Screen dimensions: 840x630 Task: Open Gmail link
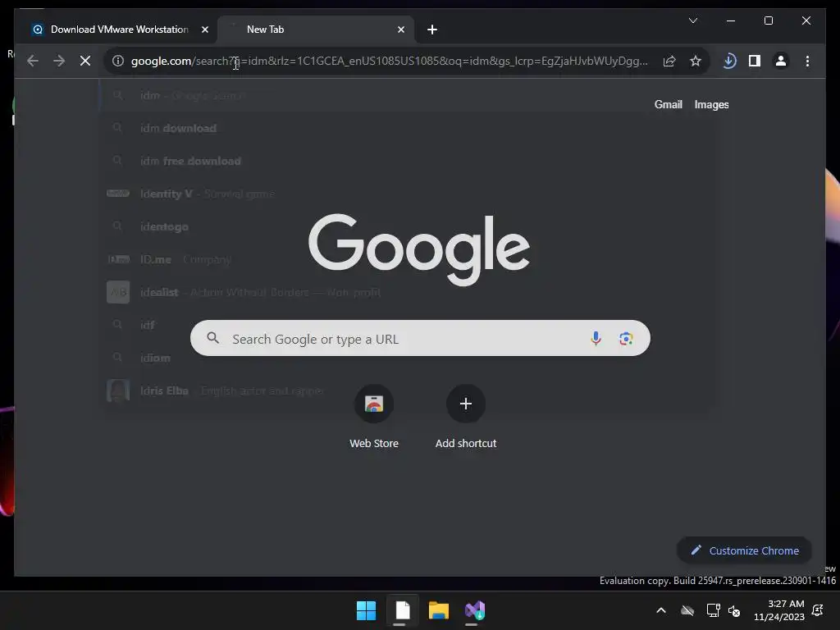668,104
